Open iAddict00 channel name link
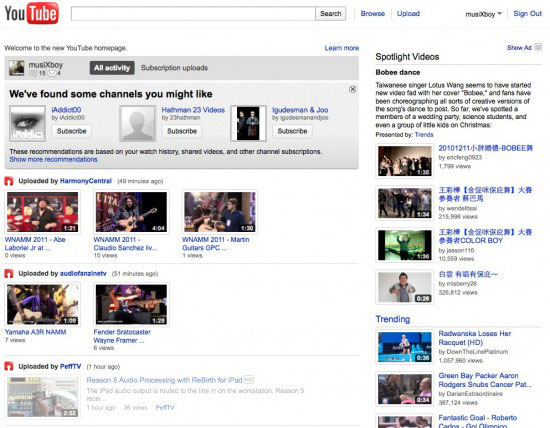Image resolution: width=550 pixels, height=428 pixels. coord(66,110)
